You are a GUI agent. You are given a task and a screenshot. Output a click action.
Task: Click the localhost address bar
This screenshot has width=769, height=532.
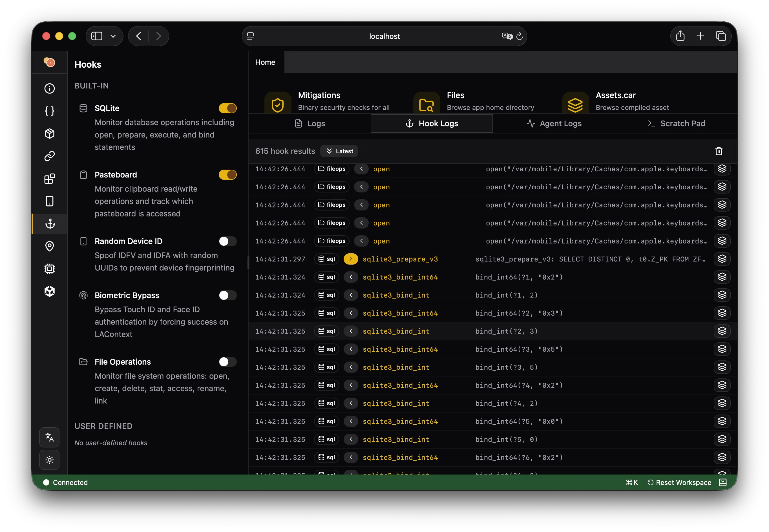pyautogui.click(x=384, y=36)
